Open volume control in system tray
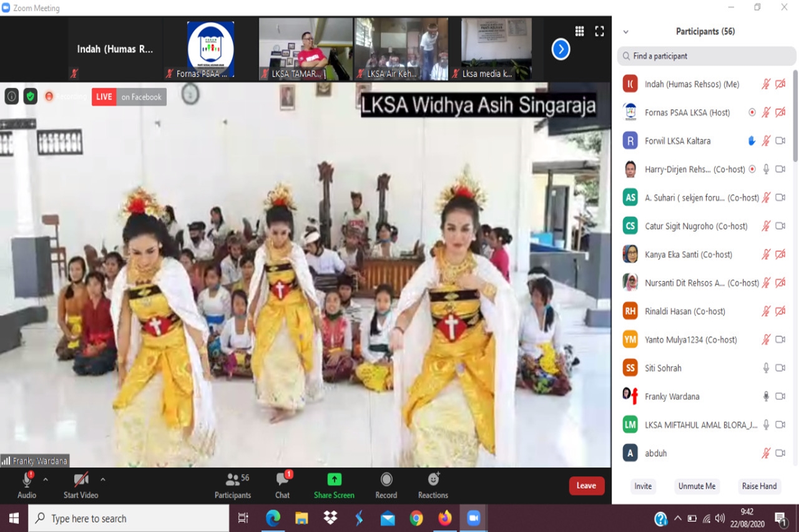The width and height of the screenshot is (799, 532). point(720,518)
